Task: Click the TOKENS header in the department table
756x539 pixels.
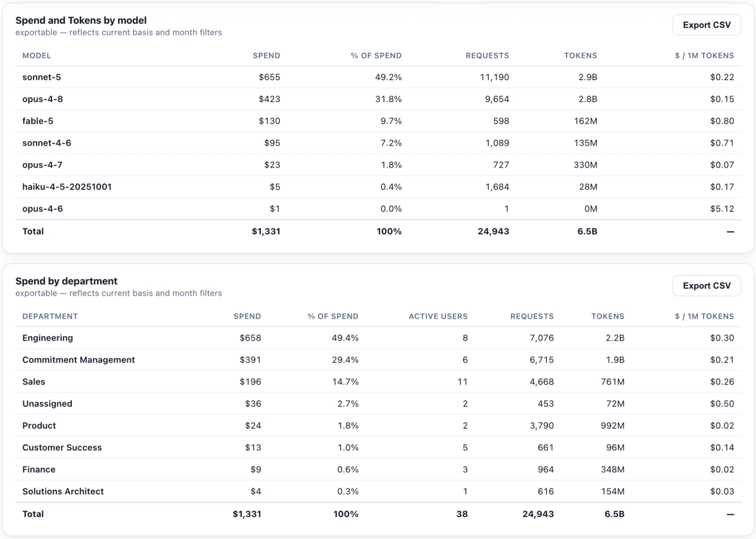Action: [x=608, y=316]
